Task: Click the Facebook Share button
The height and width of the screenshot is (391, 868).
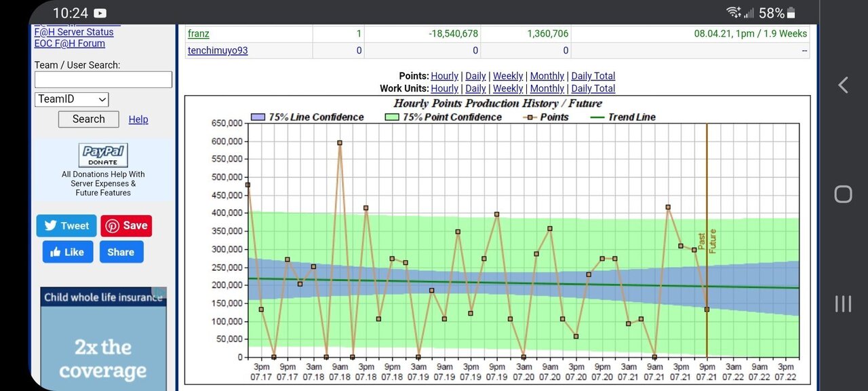Action: coord(121,252)
